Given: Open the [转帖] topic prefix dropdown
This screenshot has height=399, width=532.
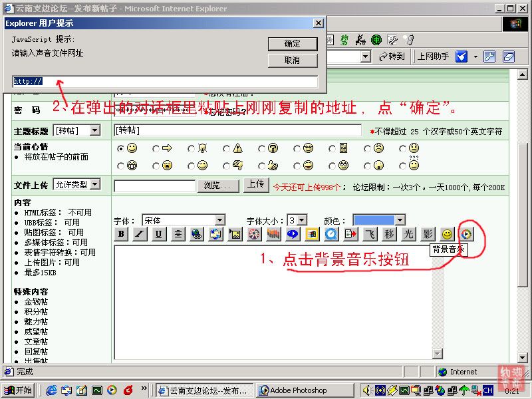Looking at the screenshot, I should (x=76, y=130).
